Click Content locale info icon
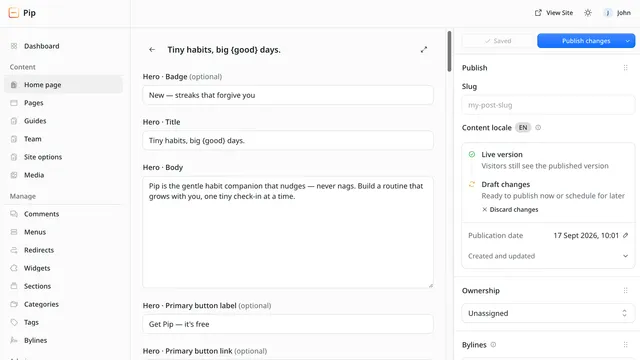Screen dimensions: 640x360 pos(538,127)
